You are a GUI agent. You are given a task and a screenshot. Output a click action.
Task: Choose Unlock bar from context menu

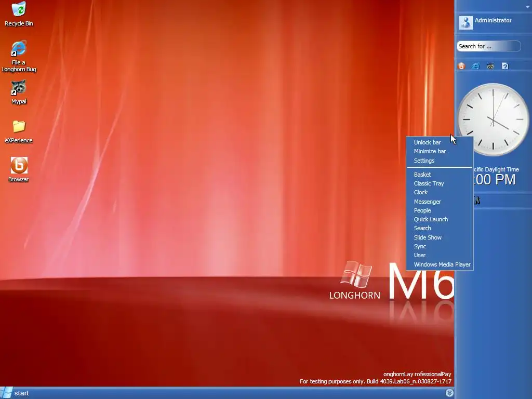(440, 142)
